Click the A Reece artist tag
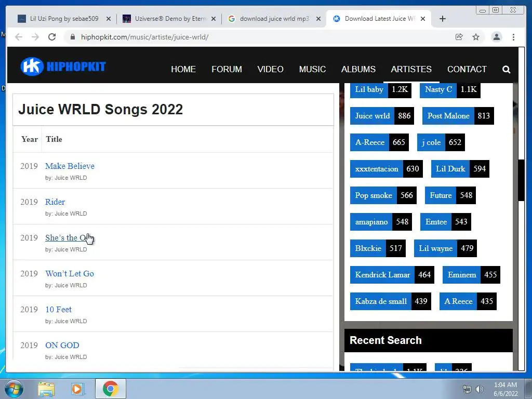This screenshot has width=532, height=399. (x=468, y=301)
